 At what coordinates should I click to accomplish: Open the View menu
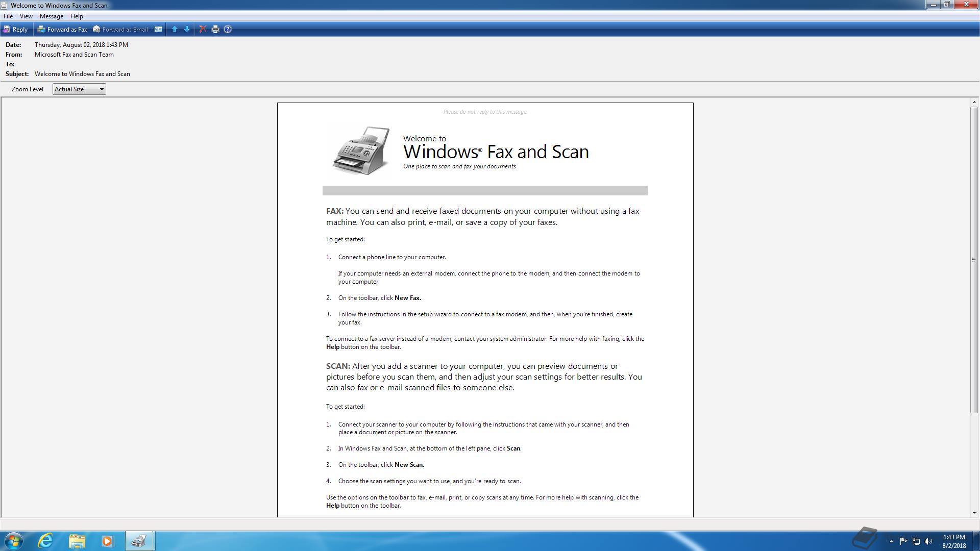pos(26,16)
